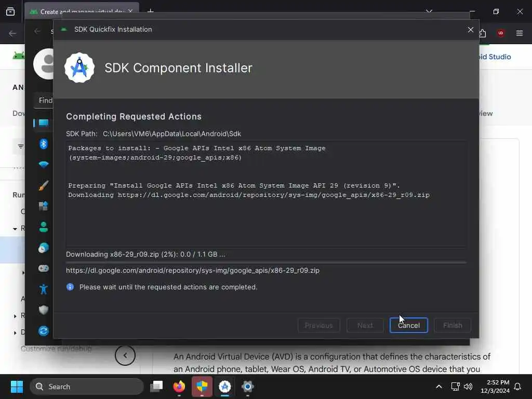This screenshot has width=532, height=399.
Task: Click the Next button in SDK installer
Action: coord(365,325)
